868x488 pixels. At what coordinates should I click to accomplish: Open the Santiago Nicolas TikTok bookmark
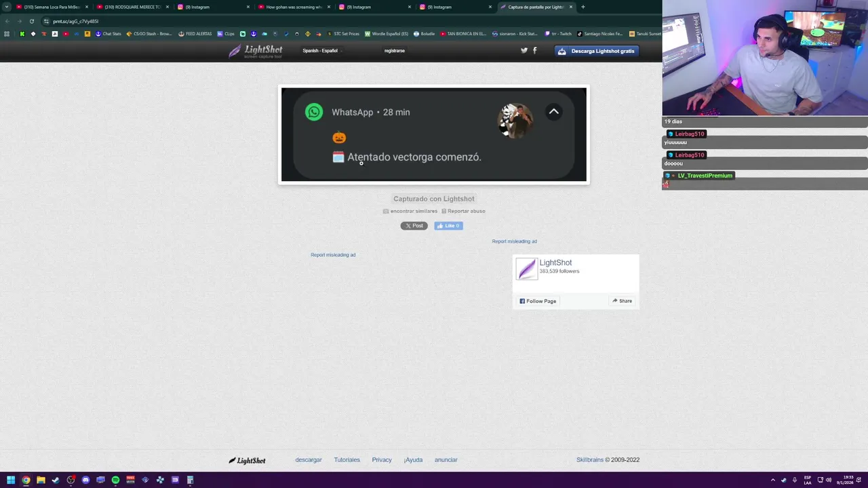599,34
